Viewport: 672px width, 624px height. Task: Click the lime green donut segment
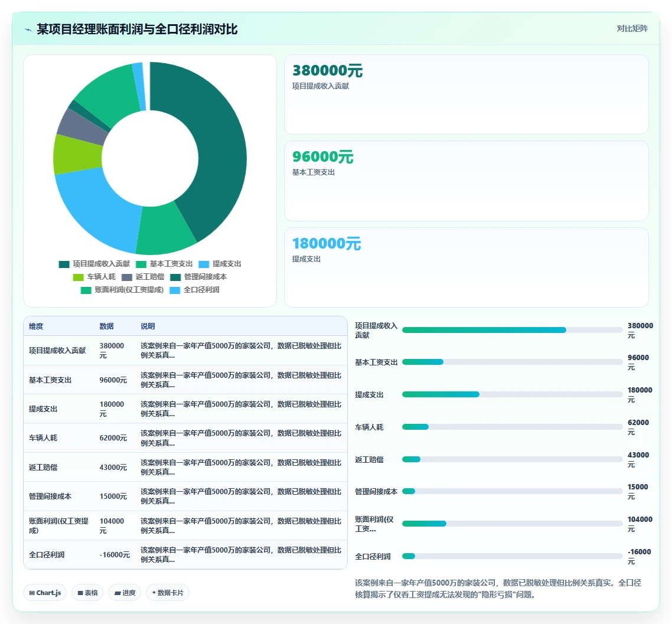tap(77, 154)
